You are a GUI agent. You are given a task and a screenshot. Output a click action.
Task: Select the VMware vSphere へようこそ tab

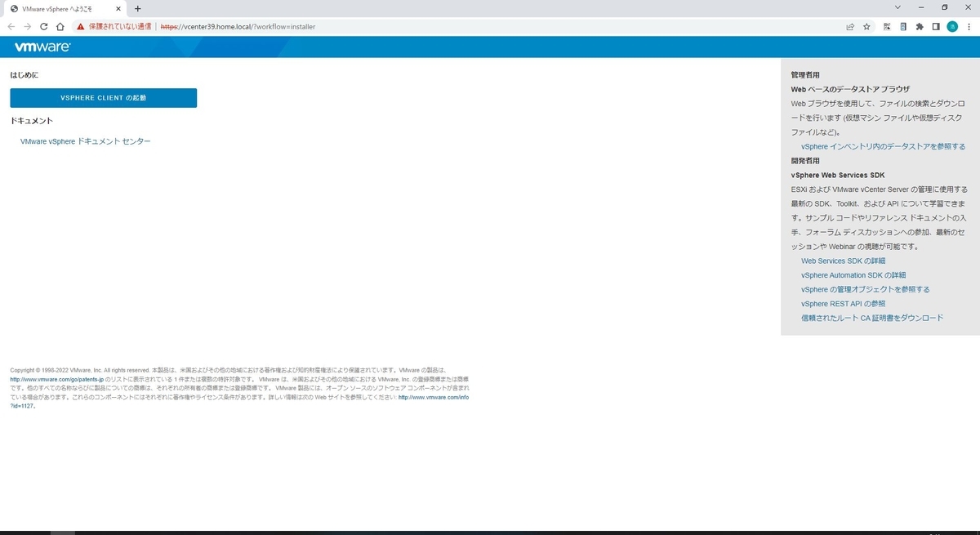tap(64, 8)
